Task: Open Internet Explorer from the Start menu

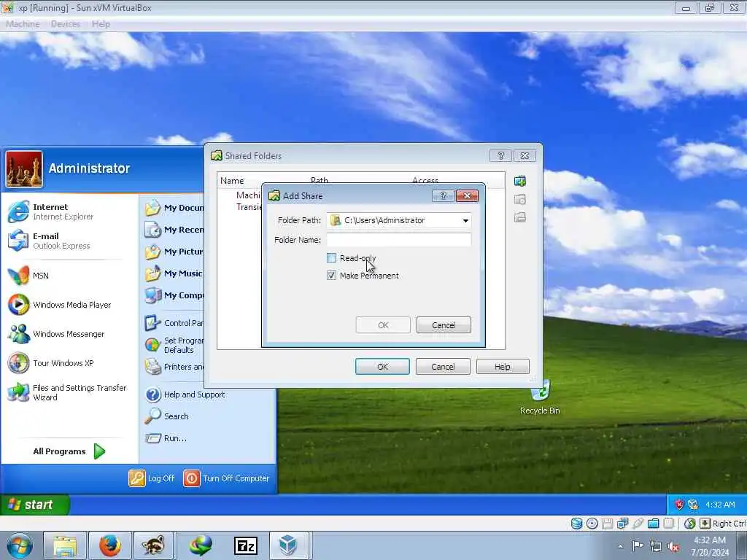Action: click(50, 211)
